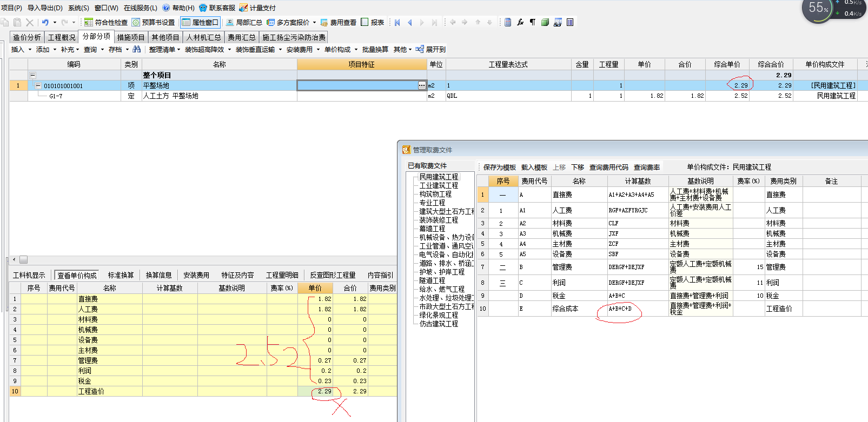
Task: Open 系统(S) menu
Action: click(x=78, y=8)
